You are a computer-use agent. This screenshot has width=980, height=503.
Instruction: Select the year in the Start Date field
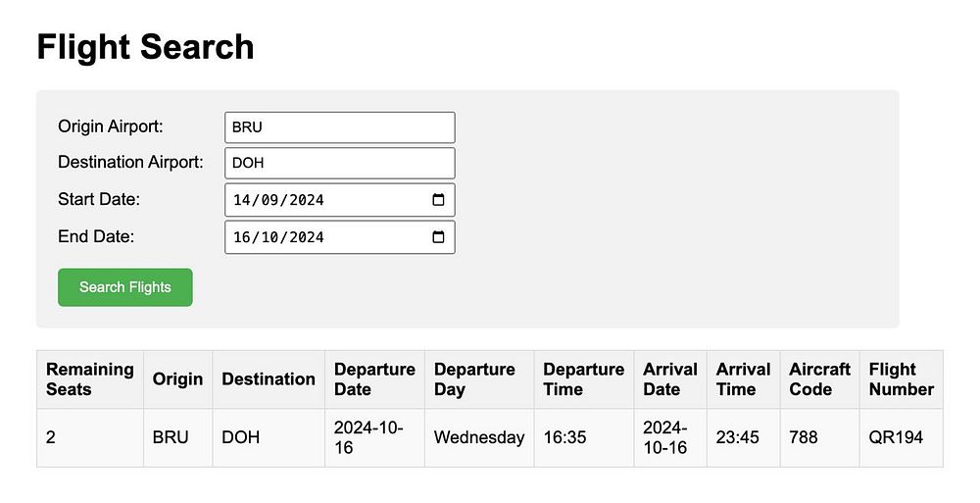coord(305,200)
